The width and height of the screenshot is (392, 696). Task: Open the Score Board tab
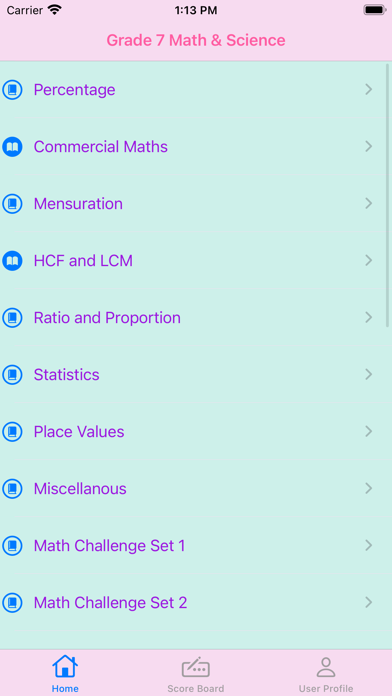coord(196,674)
